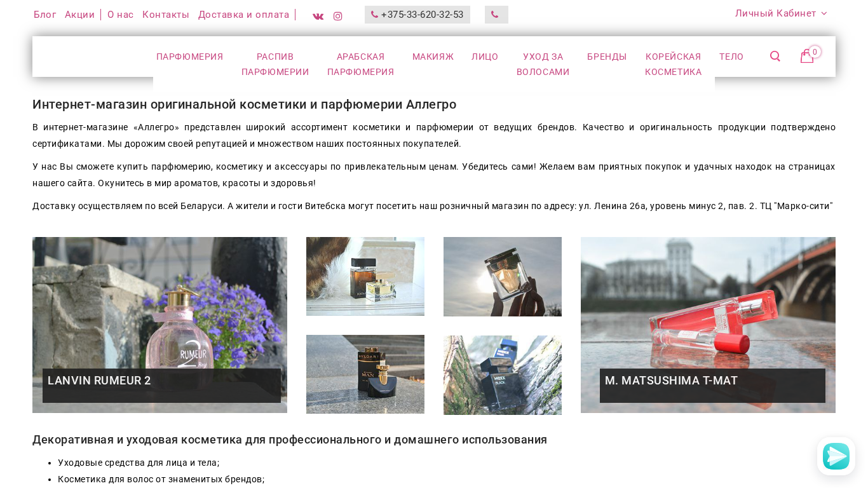Visit the О нас page

tap(121, 15)
